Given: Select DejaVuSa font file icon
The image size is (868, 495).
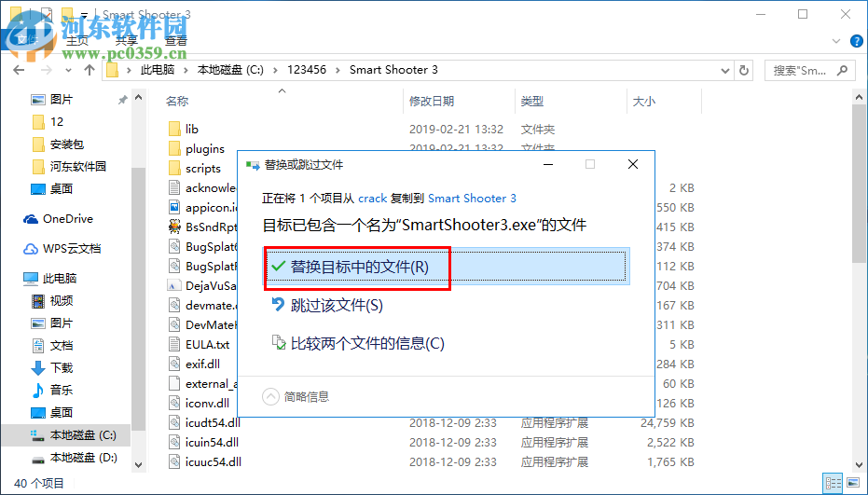Looking at the screenshot, I should coord(174,285).
